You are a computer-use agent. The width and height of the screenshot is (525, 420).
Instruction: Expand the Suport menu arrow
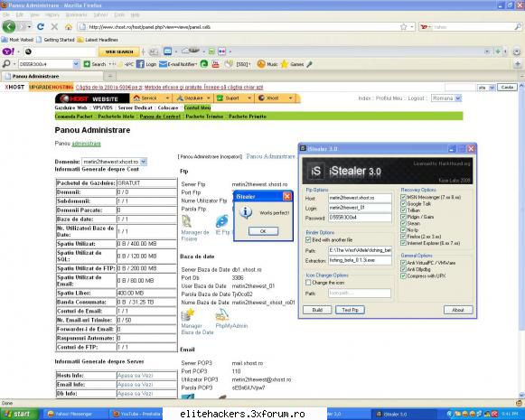pyautogui.click(x=249, y=98)
